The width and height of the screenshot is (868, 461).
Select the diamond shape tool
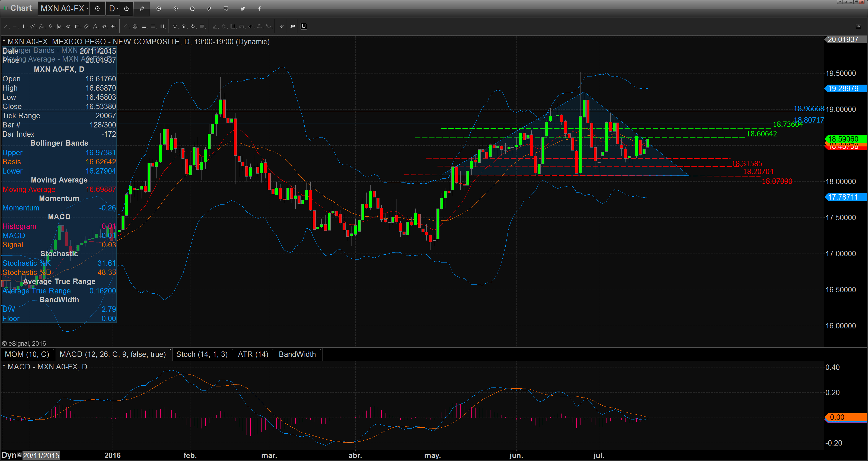[86, 26]
